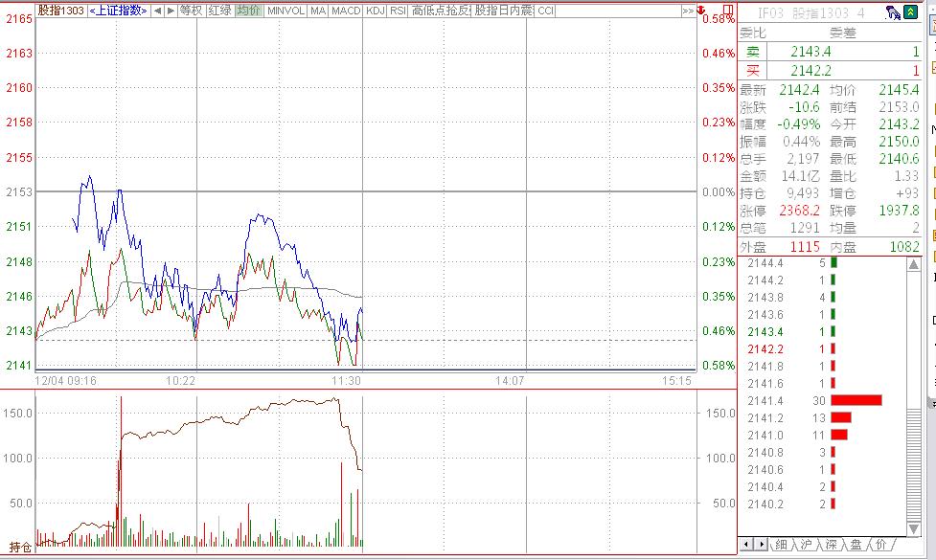
Task: Click the >> overflow arrows at the end of the indicator tabs
Action: (688, 11)
